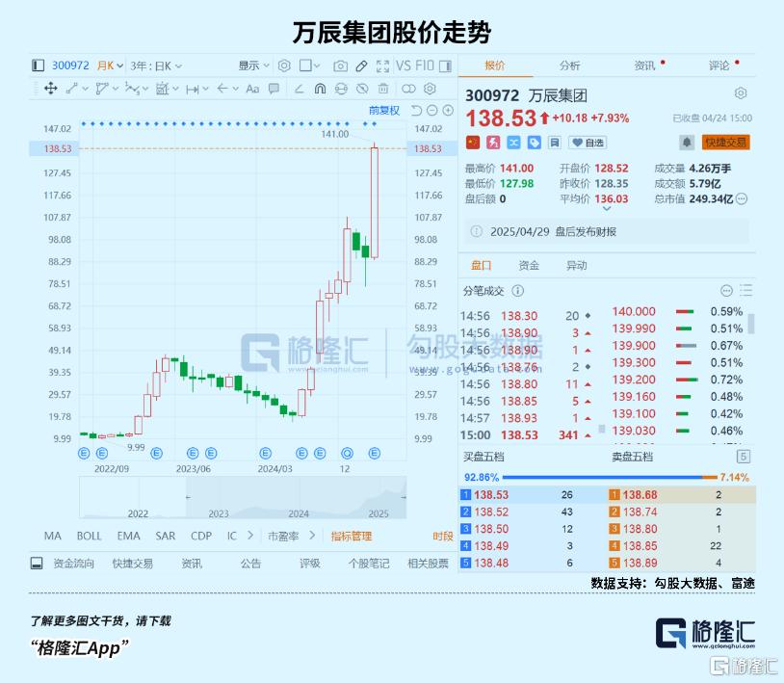Image resolution: width=784 pixels, height=683 pixels.
Task: Open the 资金 tab
Action: pyautogui.click(x=529, y=265)
